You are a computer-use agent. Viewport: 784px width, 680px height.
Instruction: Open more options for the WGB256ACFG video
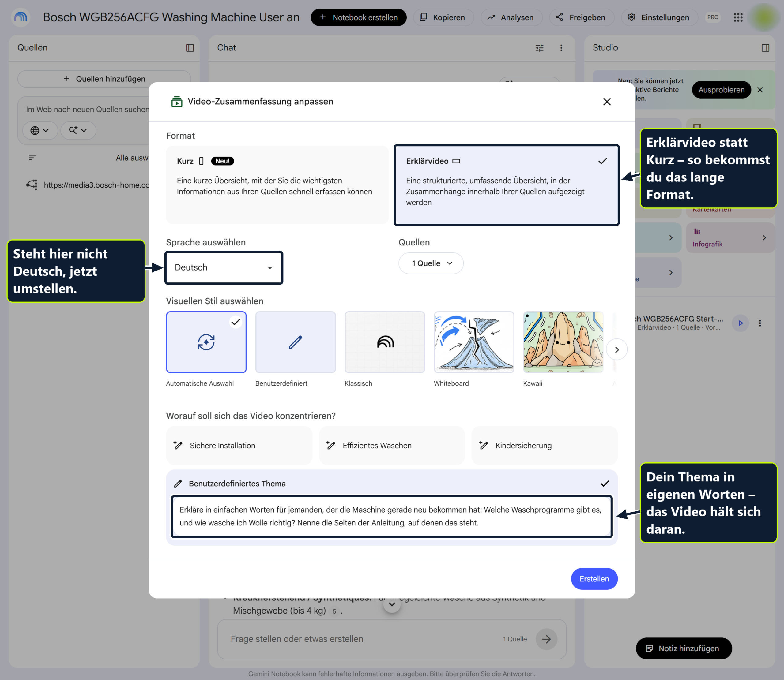coord(760,323)
